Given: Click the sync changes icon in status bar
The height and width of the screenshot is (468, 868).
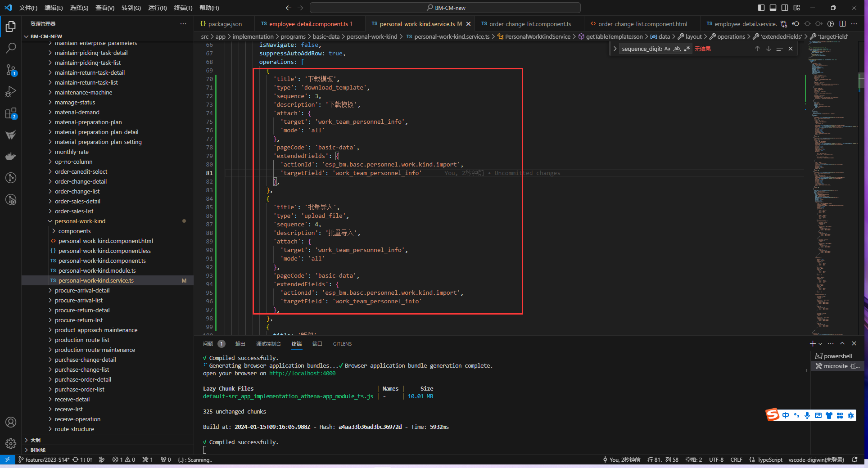Looking at the screenshot, I should [x=82, y=459].
